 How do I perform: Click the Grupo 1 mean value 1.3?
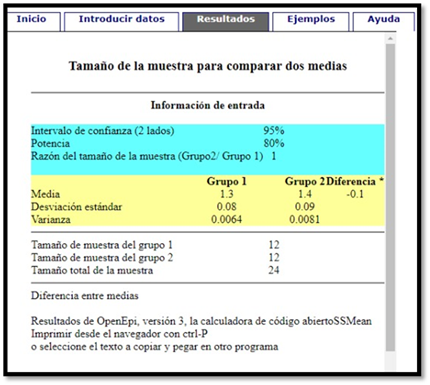(x=227, y=194)
